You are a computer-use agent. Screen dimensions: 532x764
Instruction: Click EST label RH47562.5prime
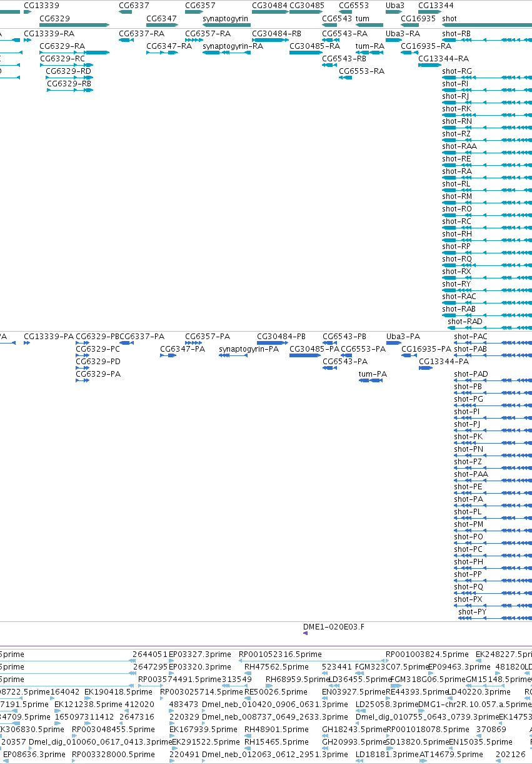(x=276, y=666)
